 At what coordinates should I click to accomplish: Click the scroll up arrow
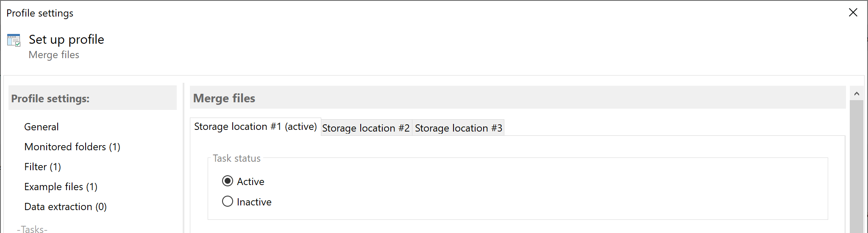[x=857, y=94]
